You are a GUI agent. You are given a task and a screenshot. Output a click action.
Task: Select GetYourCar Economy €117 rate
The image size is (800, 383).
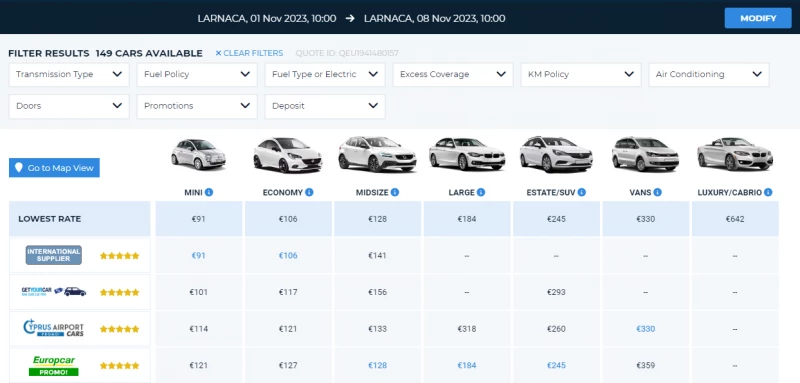pyautogui.click(x=288, y=292)
